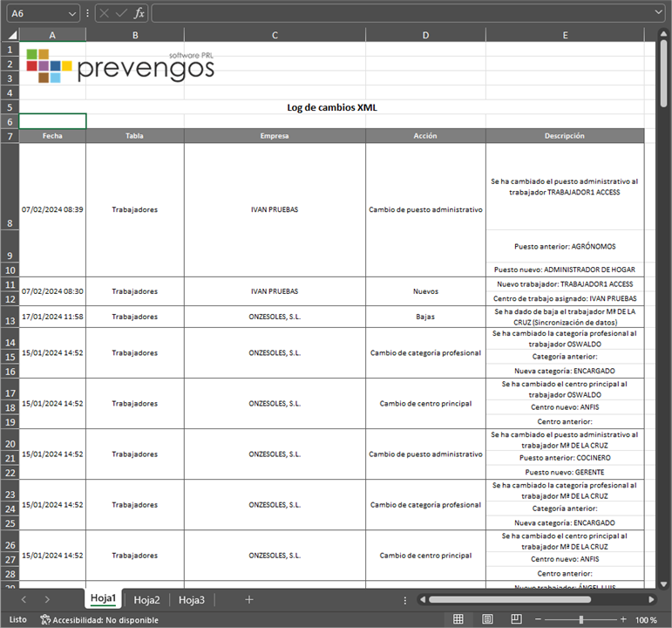This screenshot has height=628, width=672.
Task: Click zoom out minus button
Action: tap(540, 619)
